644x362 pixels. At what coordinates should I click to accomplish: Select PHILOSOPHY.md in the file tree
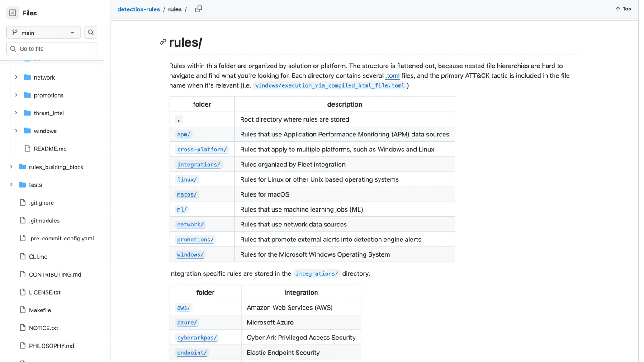(52, 346)
